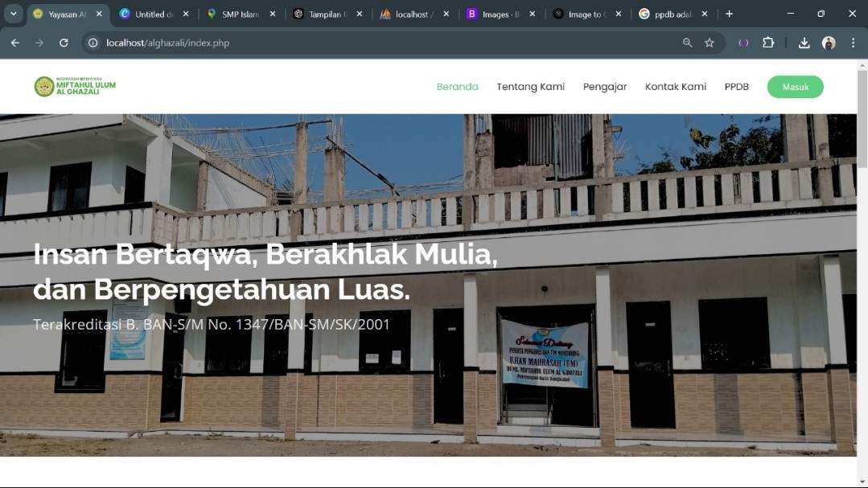The width and height of the screenshot is (868, 488).
Task: Click the forward navigation arrow
Action: click(x=39, y=43)
